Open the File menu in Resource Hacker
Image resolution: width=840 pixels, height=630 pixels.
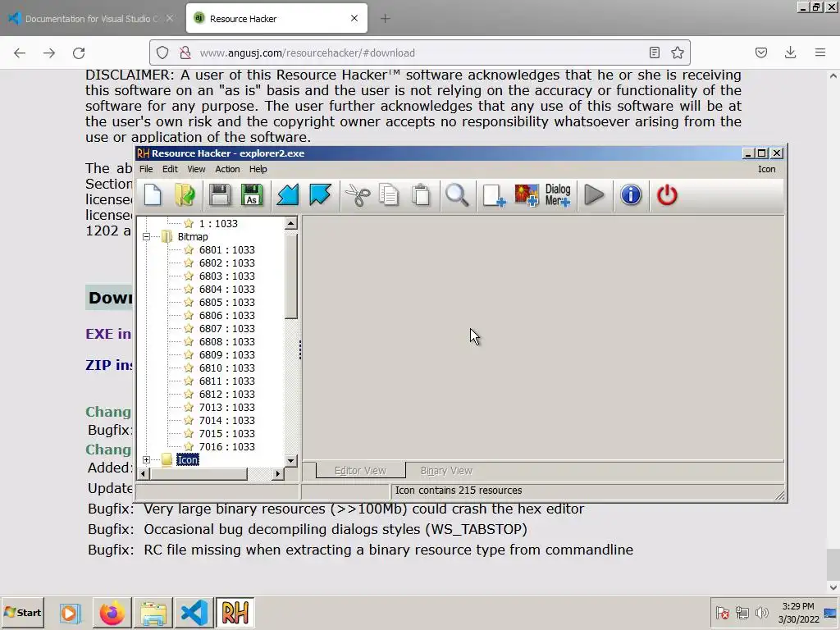(146, 169)
